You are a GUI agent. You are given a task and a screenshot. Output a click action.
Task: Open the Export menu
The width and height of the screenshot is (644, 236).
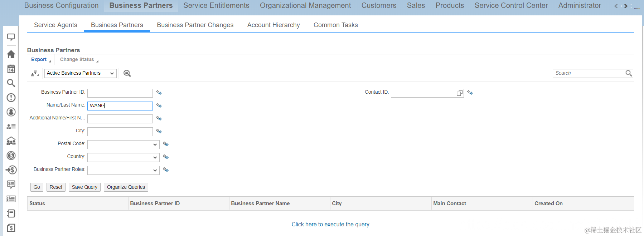(41, 60)
